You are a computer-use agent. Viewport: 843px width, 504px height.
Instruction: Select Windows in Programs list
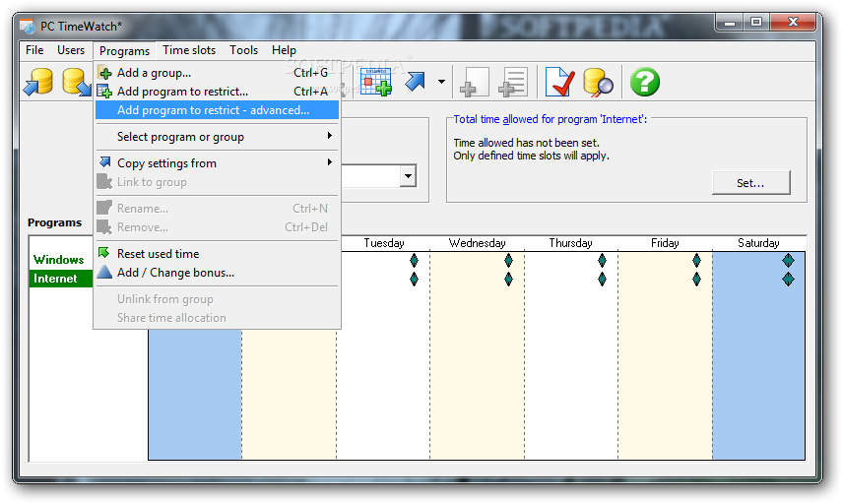click(59, 260)
